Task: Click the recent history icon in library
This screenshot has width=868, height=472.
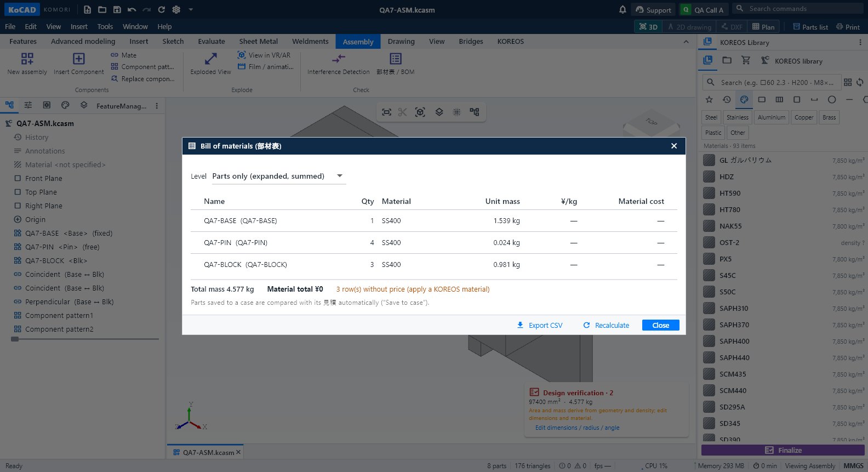Action: (x=727, y=99)
